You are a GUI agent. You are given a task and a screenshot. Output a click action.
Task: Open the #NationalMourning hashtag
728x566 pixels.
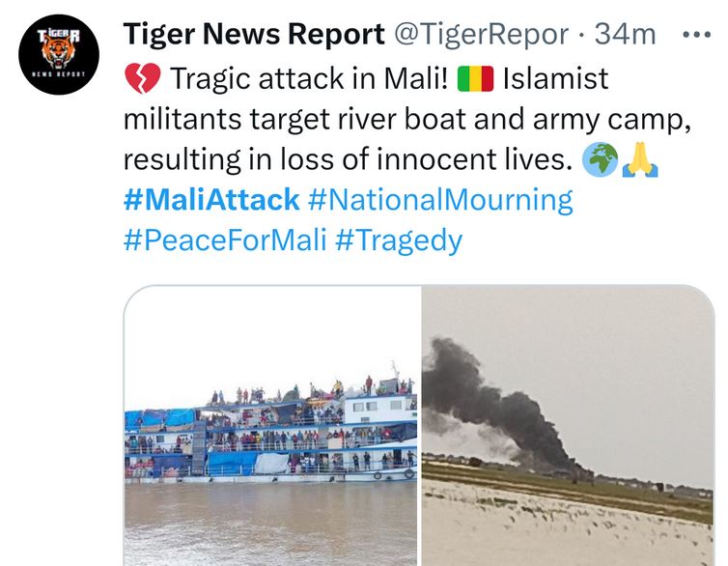point(440,200)
